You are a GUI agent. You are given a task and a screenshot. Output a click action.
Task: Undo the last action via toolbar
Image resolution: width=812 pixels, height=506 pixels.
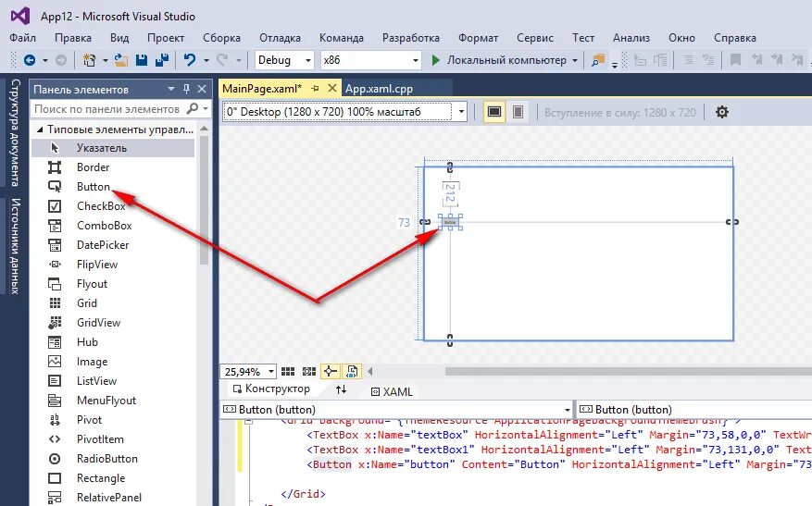[x=190, y=60]
